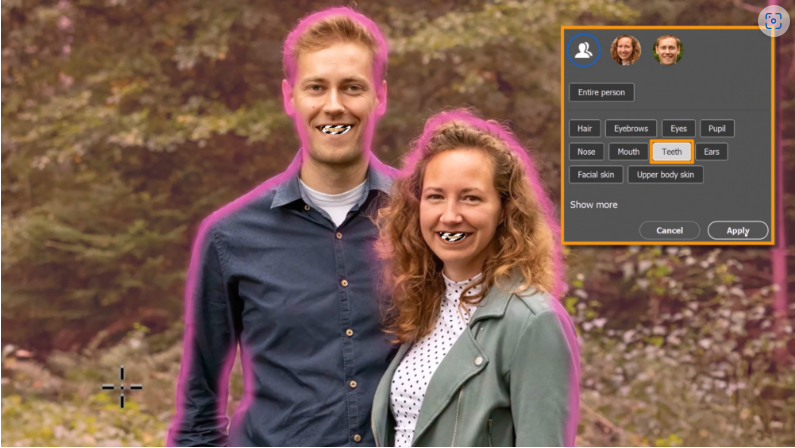Toggle the Eyes selection option
The width and height of the screenshot is (795, 448).
point(678,129)
